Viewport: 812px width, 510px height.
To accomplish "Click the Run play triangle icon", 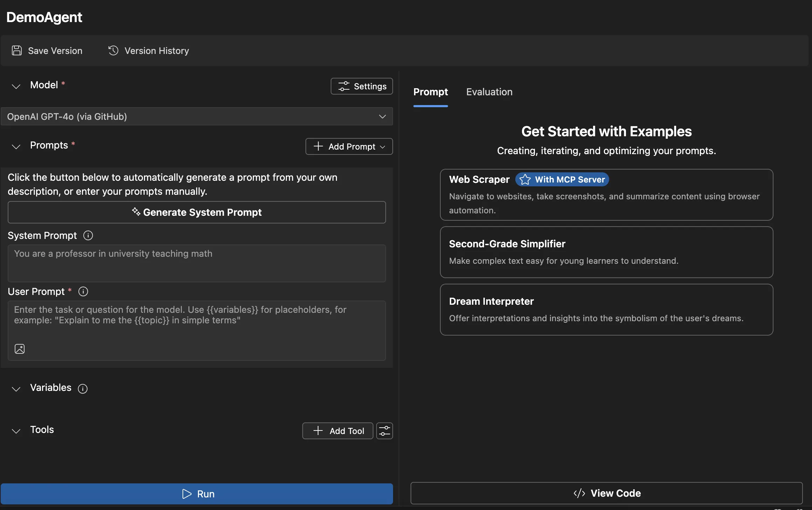I will coord(187,494).
